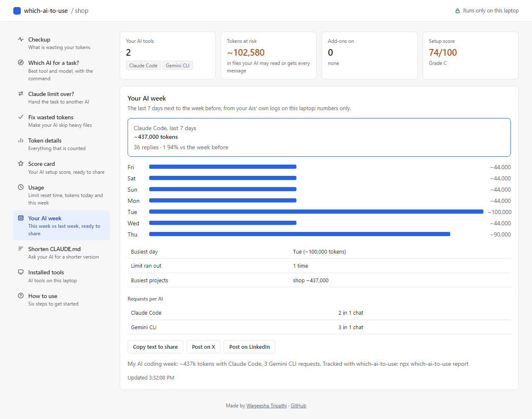Click the monitor icon for Installed tools
The height and width of the screenshot is (419, 532).
click(x=21, y=272)
